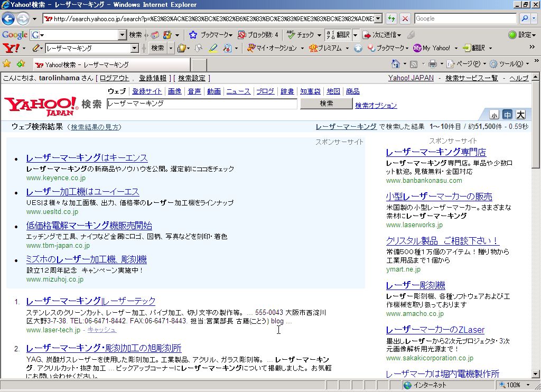This screenshot has width=541, height=392.
Task: Open sponsored link レーザーマーキングはキーエンス
Action: click(87, 158)
